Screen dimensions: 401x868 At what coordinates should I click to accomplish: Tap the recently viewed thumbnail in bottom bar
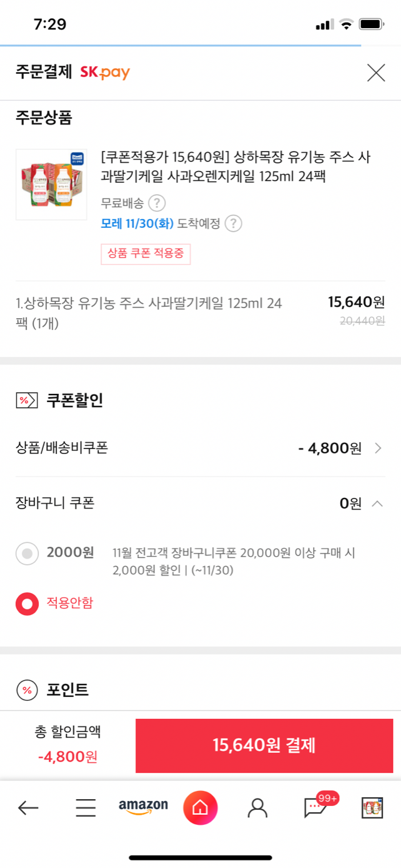point(372,808)
